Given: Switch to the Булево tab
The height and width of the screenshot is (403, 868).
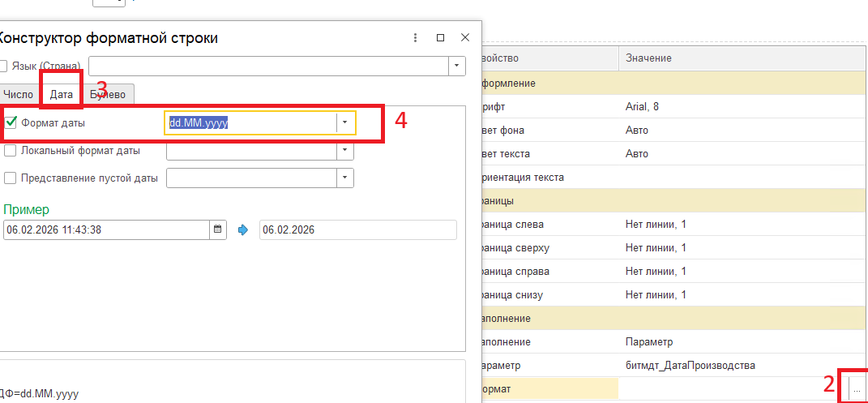Looking at the screenshot, I should pos(109,94).
